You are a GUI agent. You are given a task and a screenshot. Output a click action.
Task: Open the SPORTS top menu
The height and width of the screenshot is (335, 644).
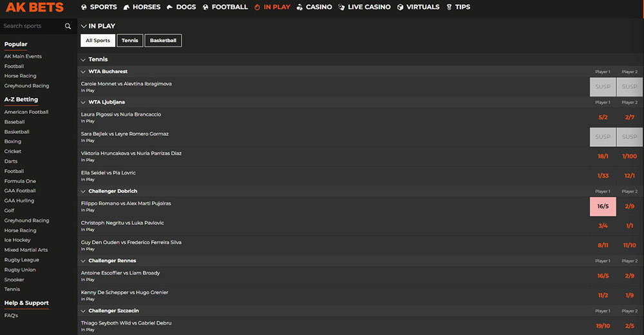coord(104,7)
